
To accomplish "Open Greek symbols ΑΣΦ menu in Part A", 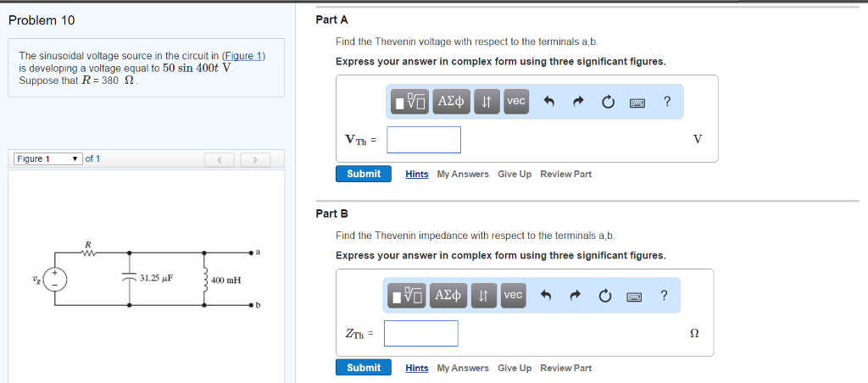I will (x=451, y=102).
